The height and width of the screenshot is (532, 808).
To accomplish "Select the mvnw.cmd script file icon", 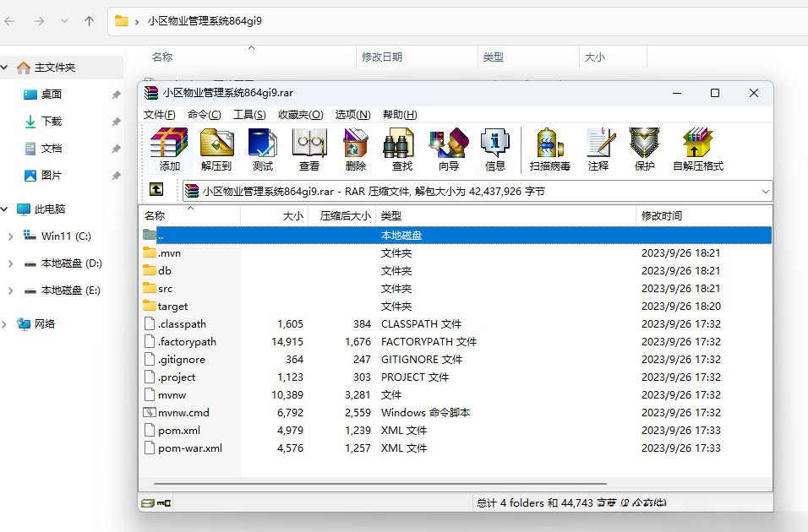I will [150, 412].
